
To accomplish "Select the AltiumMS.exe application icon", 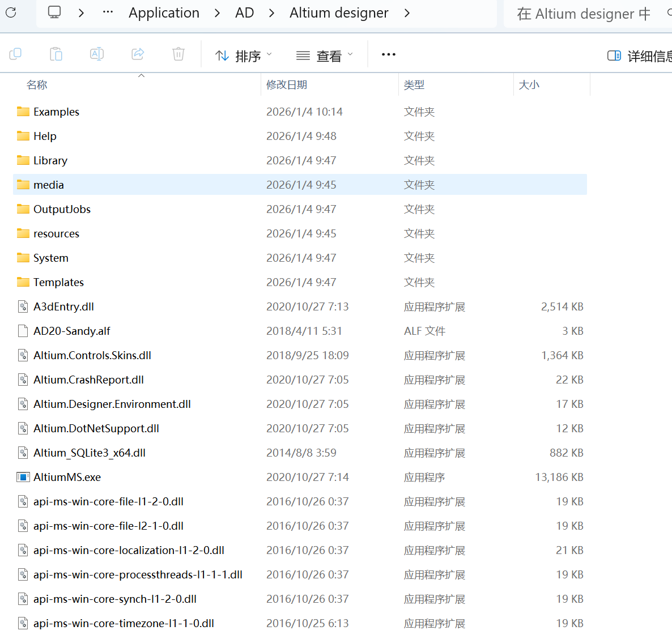I will click(x=23, y=477).
